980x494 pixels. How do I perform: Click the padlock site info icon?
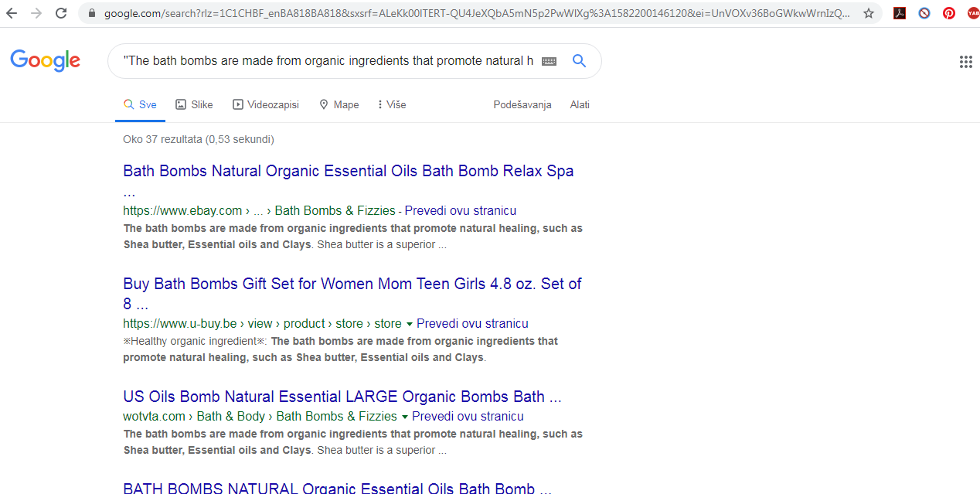[x=92, y=13]
